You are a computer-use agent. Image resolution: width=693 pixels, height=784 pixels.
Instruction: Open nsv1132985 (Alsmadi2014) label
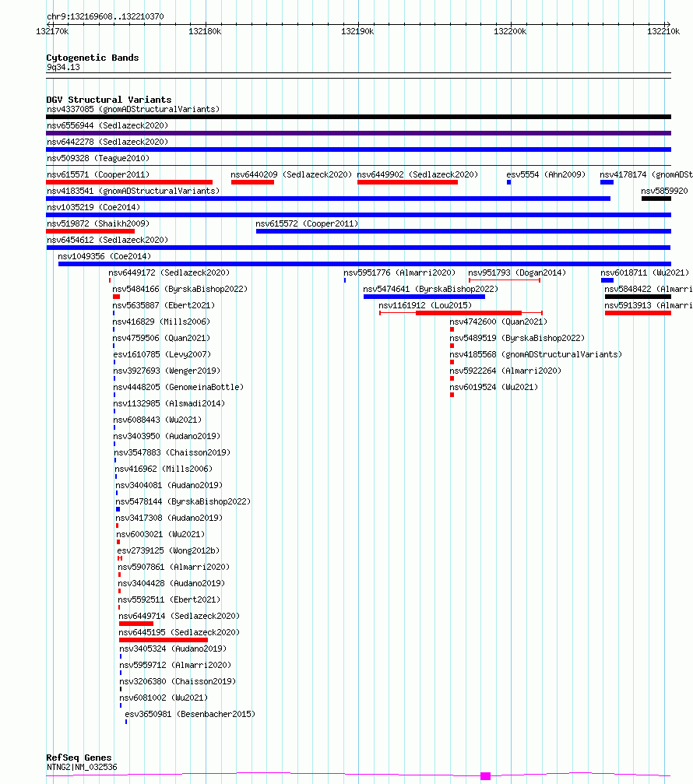pyautogui.click(x=169, y=403)
